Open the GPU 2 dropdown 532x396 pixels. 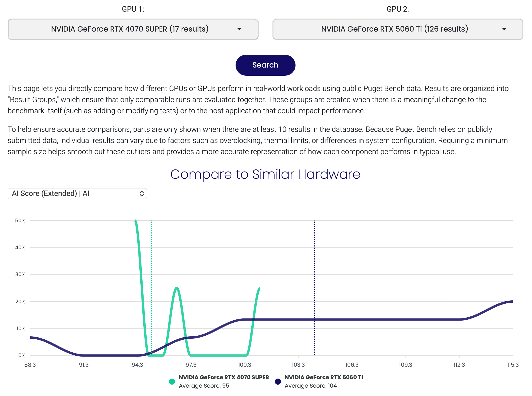[398, 29]
